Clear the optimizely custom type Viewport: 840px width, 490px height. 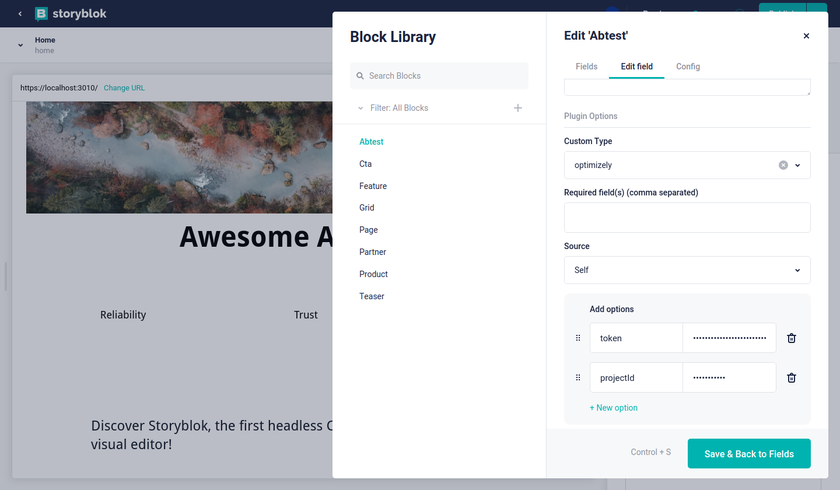[783, 165]
